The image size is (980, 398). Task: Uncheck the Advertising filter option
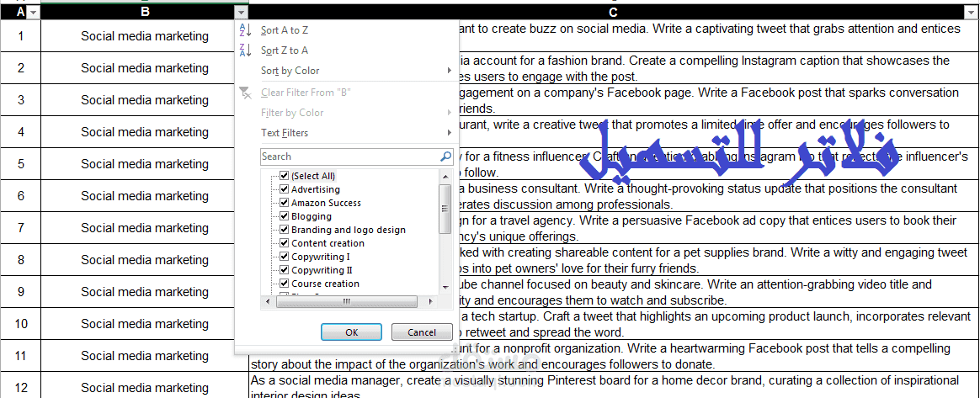(285, 189)
